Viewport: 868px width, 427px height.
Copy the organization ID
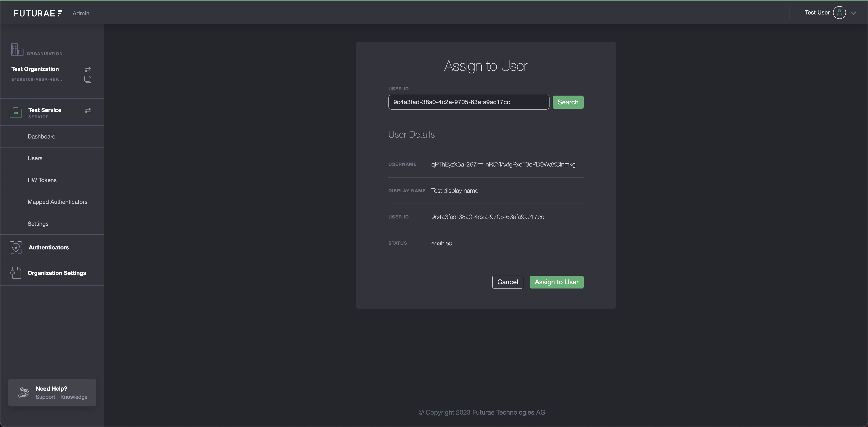(x=88, y=80)
